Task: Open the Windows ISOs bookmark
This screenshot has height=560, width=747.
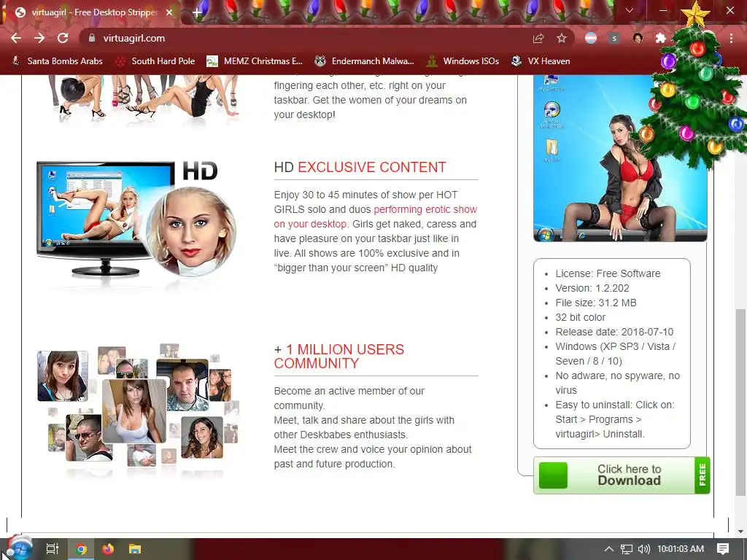Action: (463, 61)
